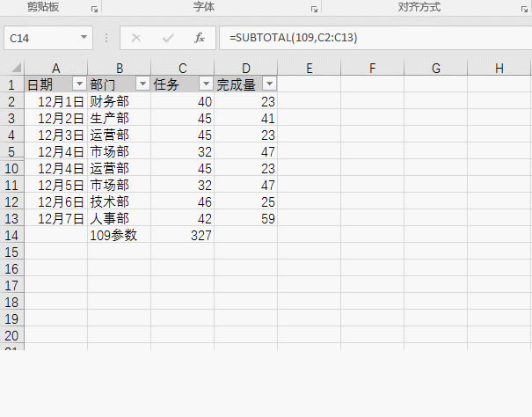This screenshot has height=417, width=532.
Task: Click in the formula bar with the SUBTOTAL formula
Action: (375, 38)
